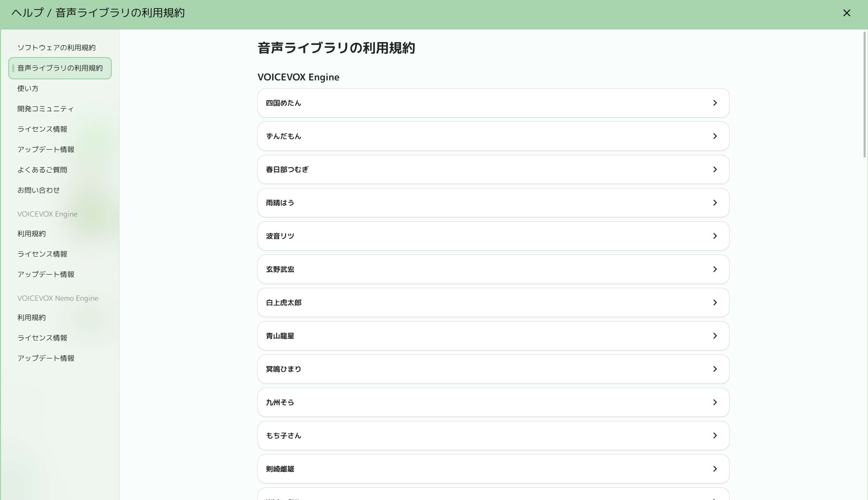Click the vertical scrollbar on the right
Image resolution: width=868 pixels, height=500 pixels.
[x=865, y=94]
